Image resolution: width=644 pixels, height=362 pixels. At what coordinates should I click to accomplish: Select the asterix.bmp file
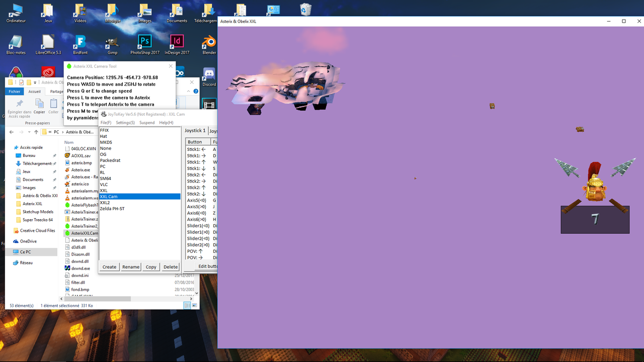(x=81, y=163)
